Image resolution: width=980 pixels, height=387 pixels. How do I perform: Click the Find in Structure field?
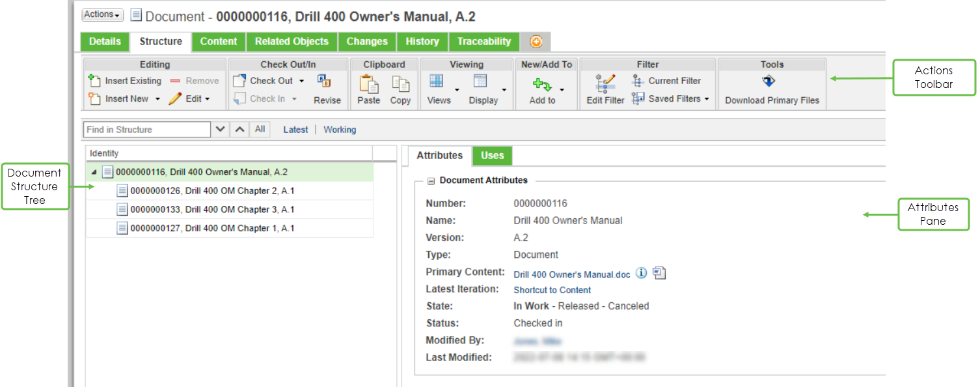[147, 130]
